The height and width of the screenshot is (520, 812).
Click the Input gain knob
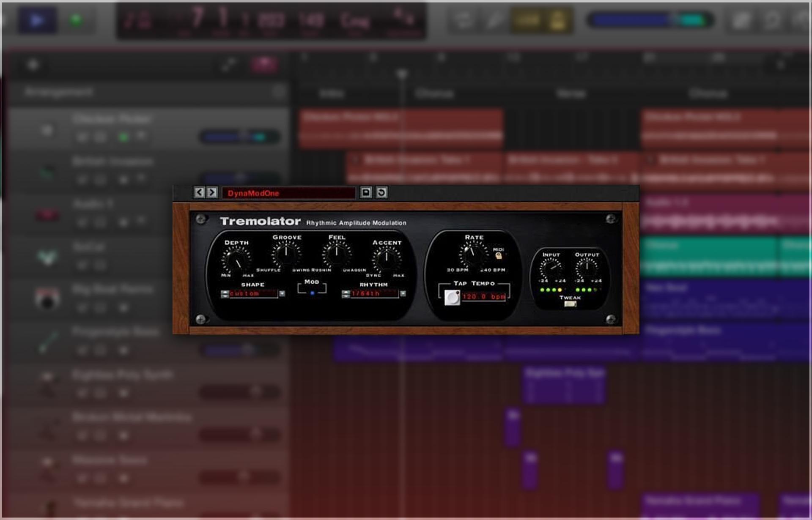click(551, 268)
